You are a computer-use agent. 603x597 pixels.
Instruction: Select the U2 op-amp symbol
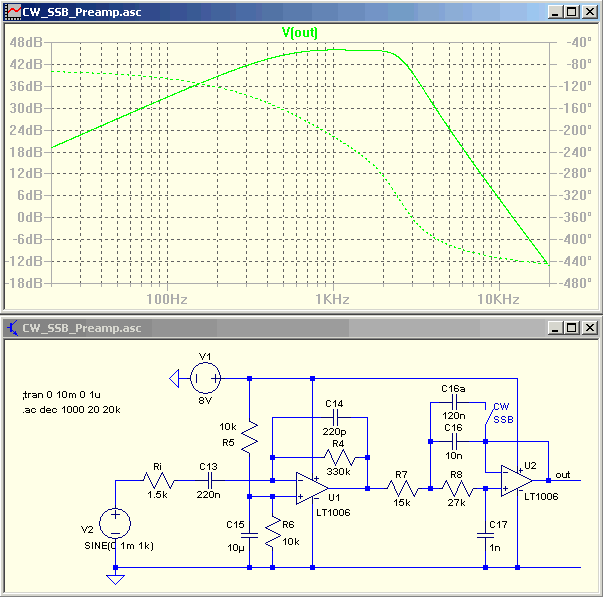point(516,480)
